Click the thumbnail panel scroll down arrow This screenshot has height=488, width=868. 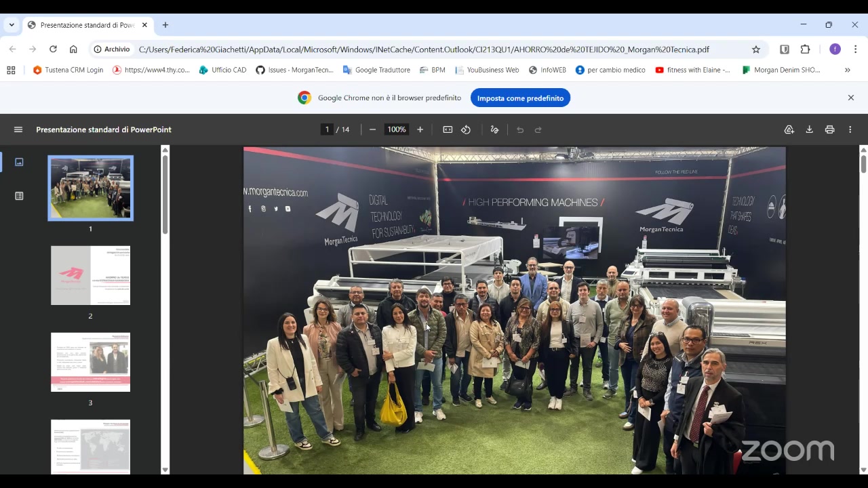[165, 470]
